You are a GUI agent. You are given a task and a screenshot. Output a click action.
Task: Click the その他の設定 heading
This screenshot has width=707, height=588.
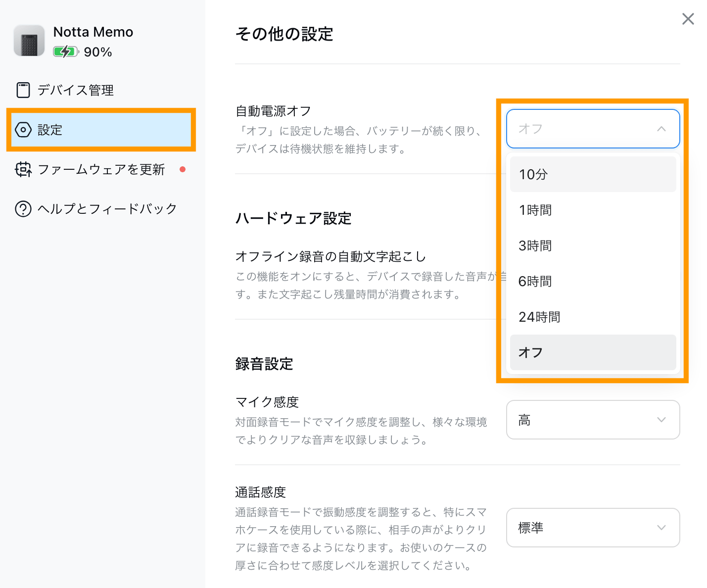(284, 34)
